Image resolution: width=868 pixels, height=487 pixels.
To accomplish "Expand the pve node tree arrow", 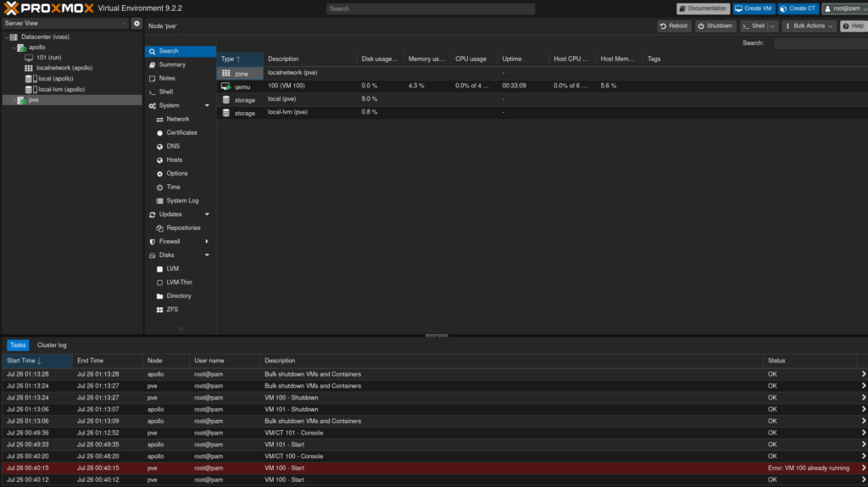I will coord(14,100).
